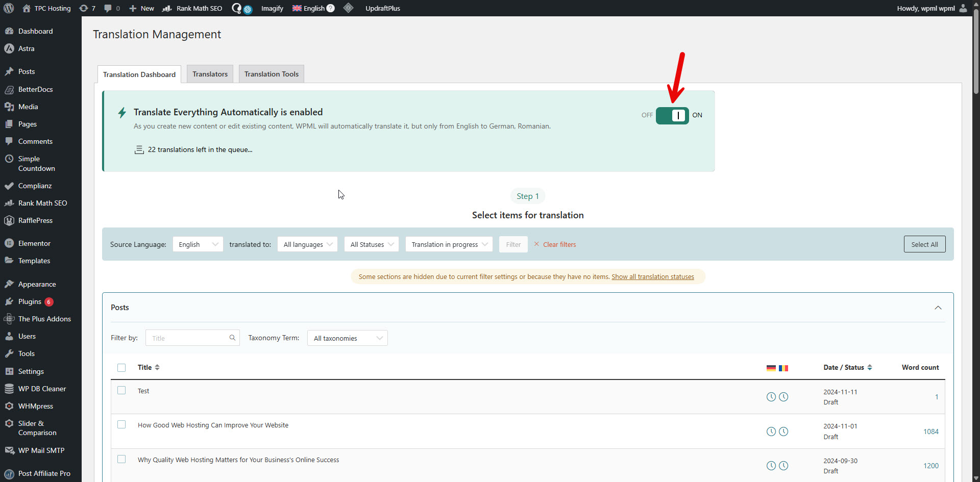Open the Elementor sidebar menu item

[34, 243]
